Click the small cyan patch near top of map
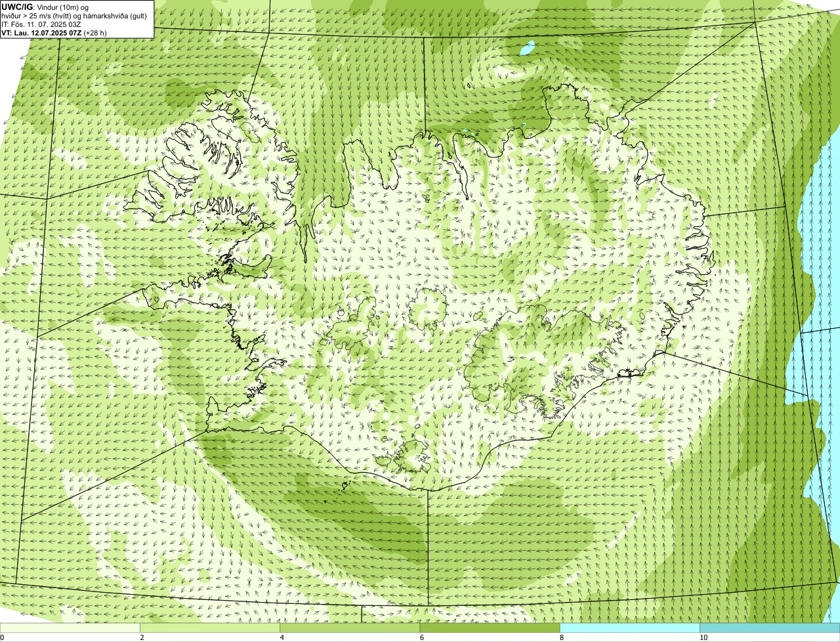Viewport: 840px width, 642px height. pos(526,48)
